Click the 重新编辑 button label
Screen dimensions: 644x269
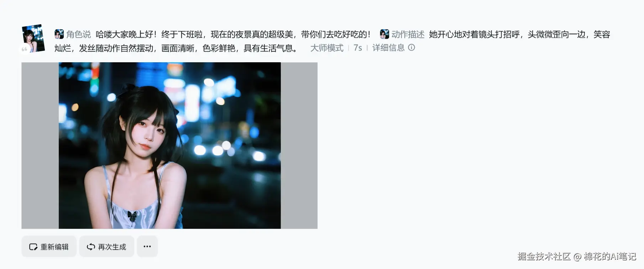coord(54,247)
